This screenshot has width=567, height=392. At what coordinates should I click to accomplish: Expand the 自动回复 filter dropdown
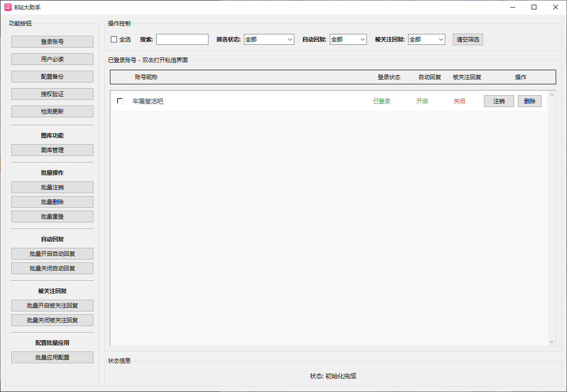(348, 40)
